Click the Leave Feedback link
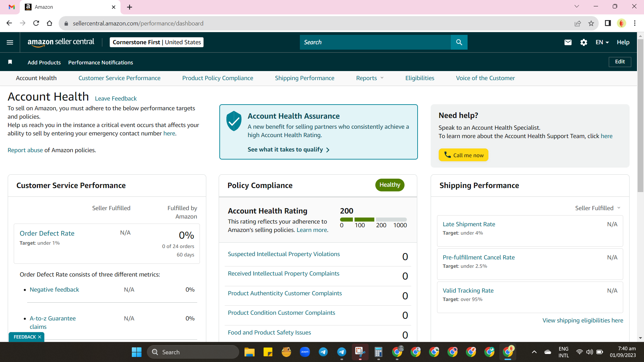This screenshot has width=644, height=362. (116, 99)
